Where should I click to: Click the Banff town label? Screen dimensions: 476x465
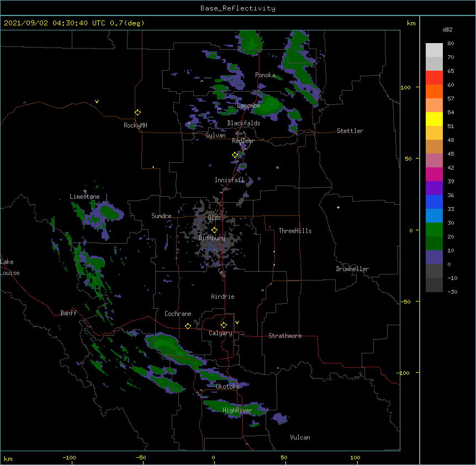68,313
